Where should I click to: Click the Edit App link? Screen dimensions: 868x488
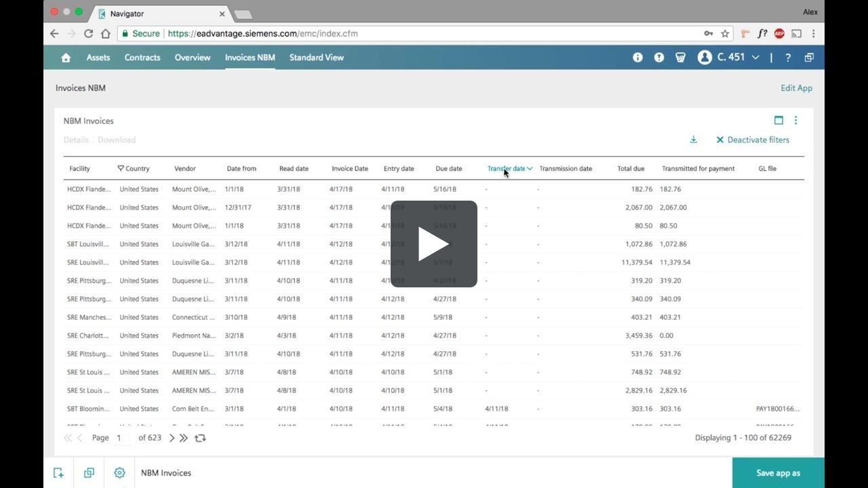(x=796, y=88)
